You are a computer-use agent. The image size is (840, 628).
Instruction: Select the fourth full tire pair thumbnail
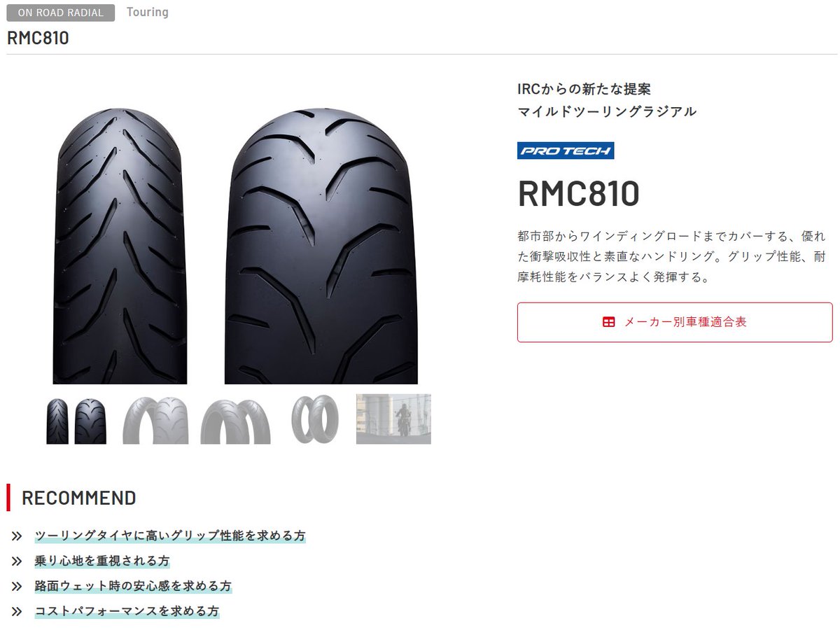(x=314, y=419)
